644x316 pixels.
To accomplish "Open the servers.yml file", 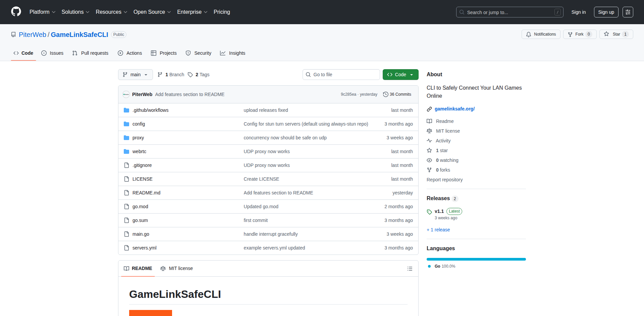I will pyautogui.click(x=144, y=248).
